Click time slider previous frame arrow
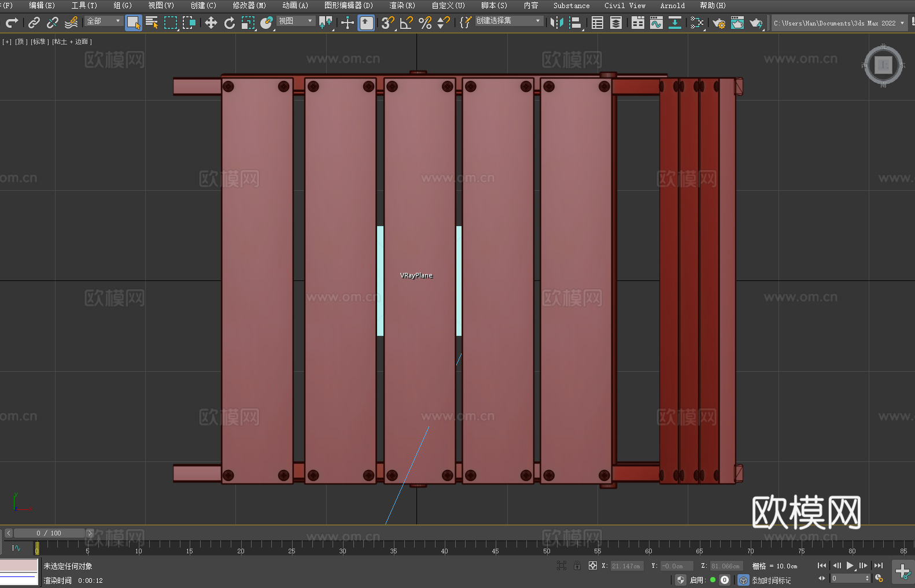Viewport: 915px width, 588px height. pos(9,533)
